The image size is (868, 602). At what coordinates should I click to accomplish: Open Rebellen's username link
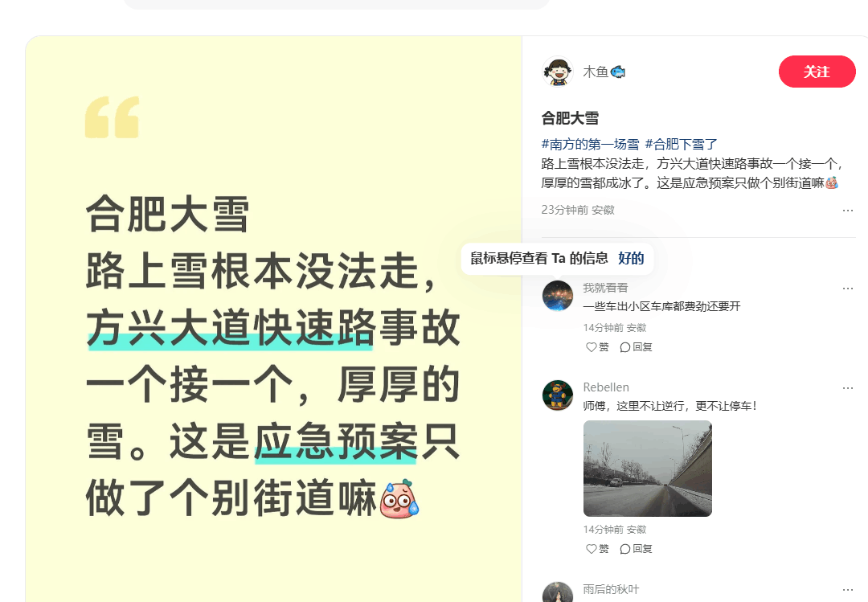pos(606,387)
